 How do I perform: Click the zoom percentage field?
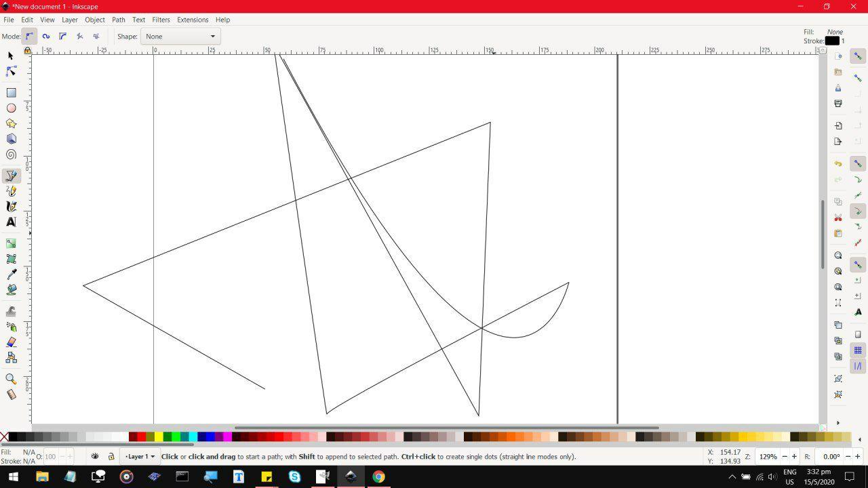[x=768, y=457]
